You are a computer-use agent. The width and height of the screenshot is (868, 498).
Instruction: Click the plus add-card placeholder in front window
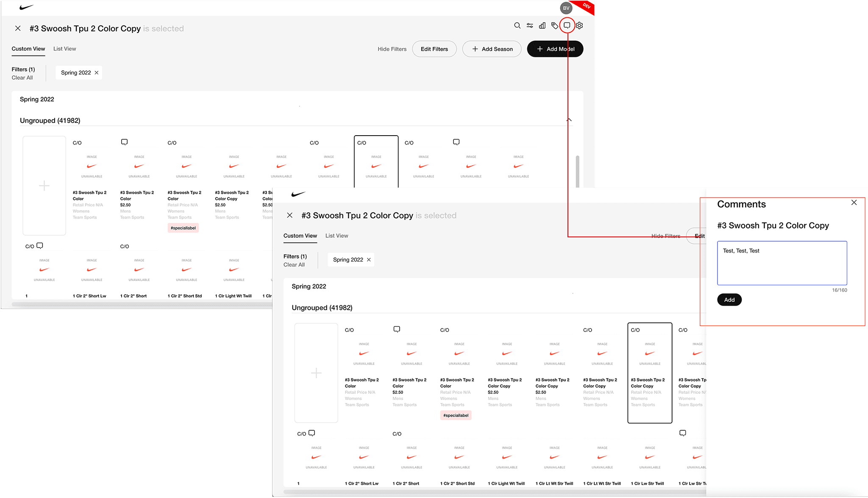coord(316,373)
